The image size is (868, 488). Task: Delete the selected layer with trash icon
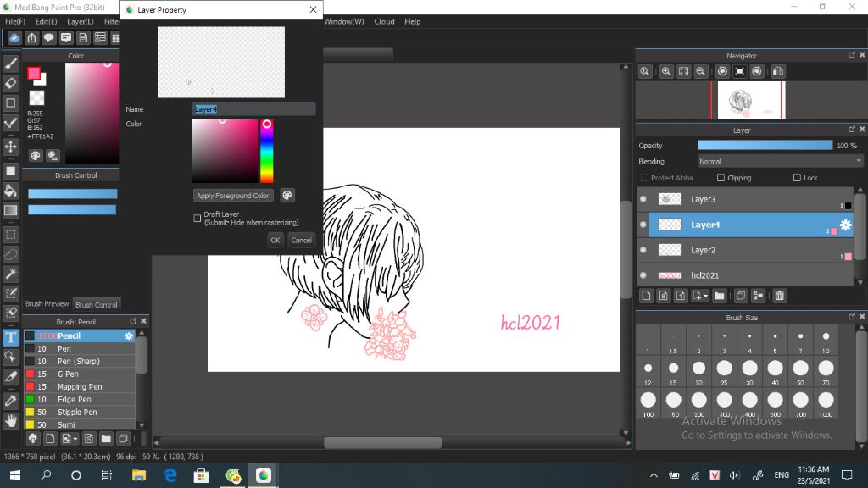pyautogui.click(x=780, y=296)
